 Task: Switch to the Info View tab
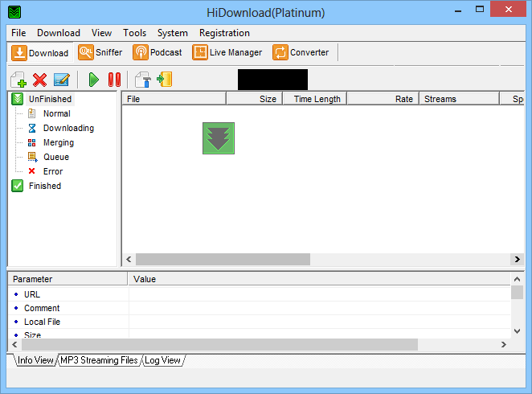coord(35,360)
